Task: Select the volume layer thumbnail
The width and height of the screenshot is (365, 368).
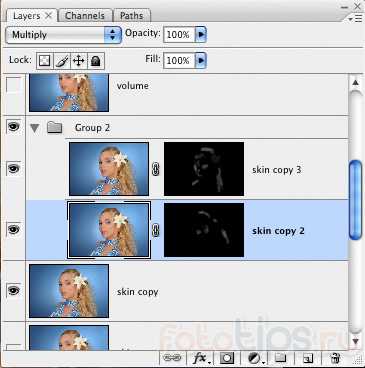Action: coord(69,93)
